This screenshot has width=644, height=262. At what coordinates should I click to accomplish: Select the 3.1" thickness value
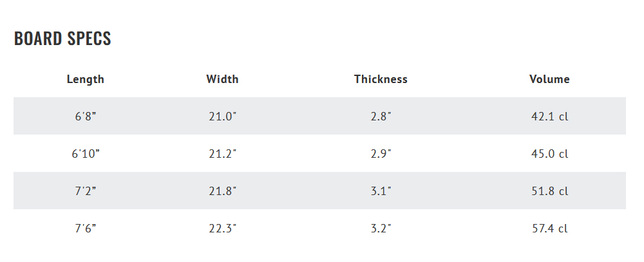pos(381,191)
